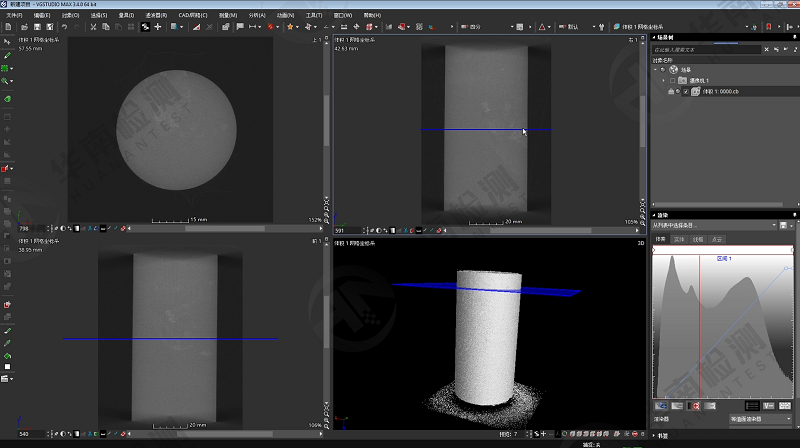
Task: Open the 分析(A) menu
Action: pos(255,16)
